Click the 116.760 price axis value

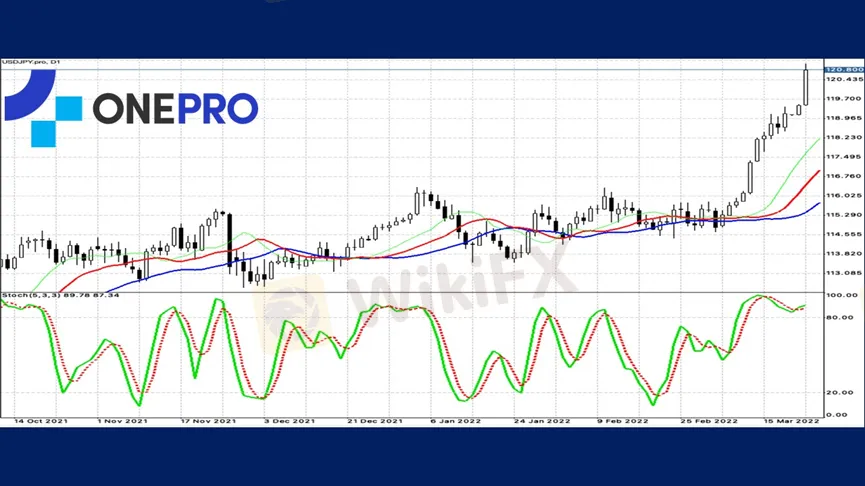844,176
